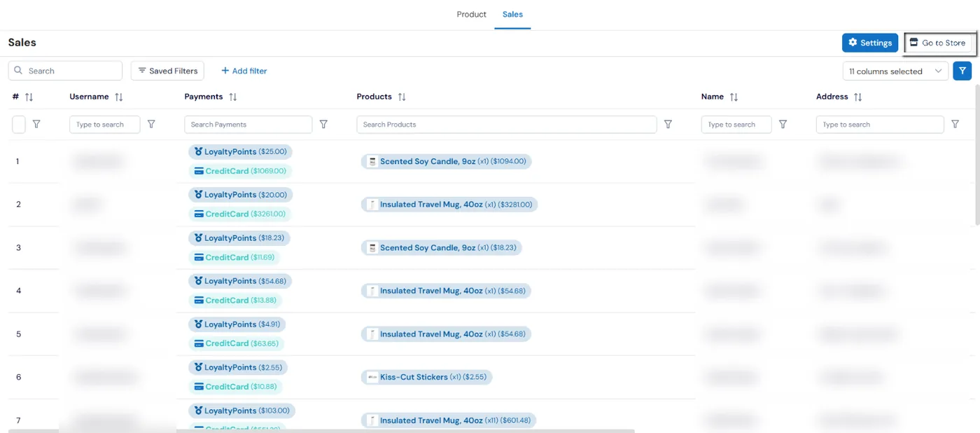The image size is (980, 433).
Task: Open the Name column filter icon
Action: tap(783, 124)
